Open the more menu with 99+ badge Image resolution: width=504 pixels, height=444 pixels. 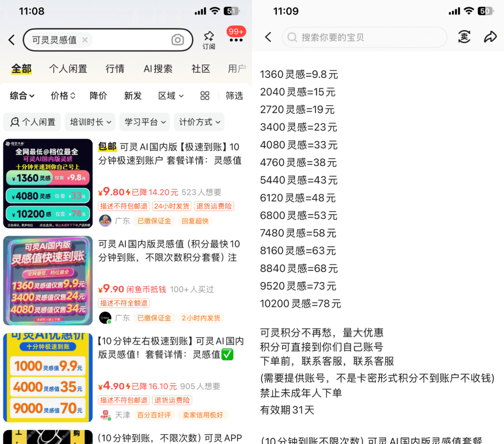236,39
